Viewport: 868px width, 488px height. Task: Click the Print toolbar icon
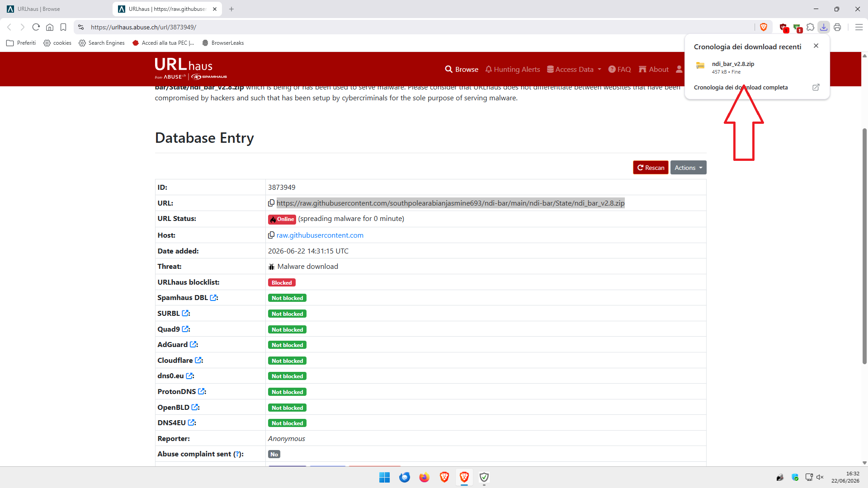pos(837,27)
